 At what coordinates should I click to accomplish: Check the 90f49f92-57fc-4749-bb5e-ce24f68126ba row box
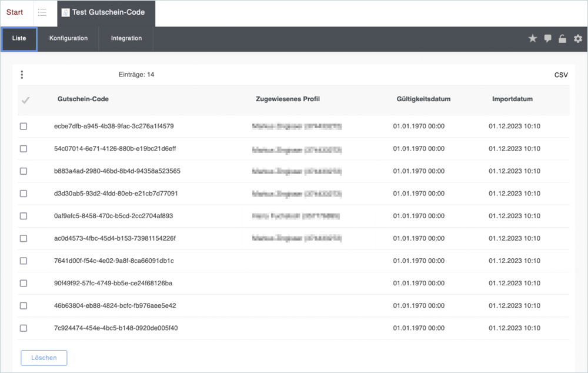pyautogui.click(x=24, y=284)
